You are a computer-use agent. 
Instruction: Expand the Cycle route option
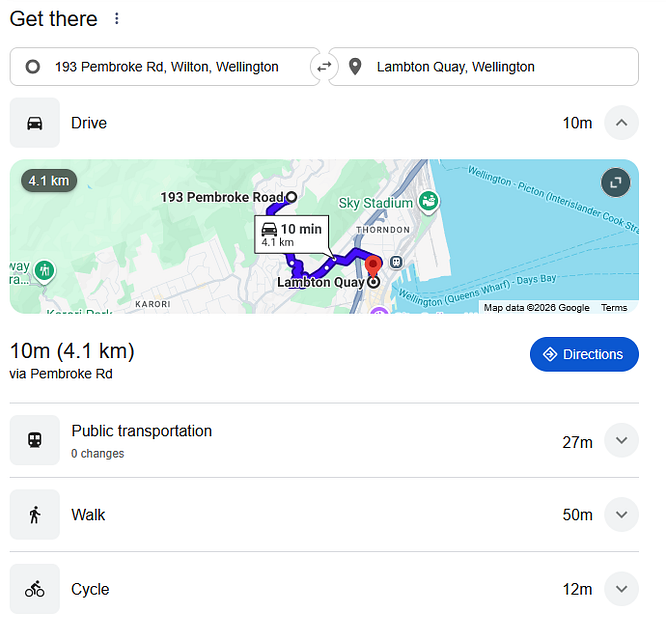621,589
